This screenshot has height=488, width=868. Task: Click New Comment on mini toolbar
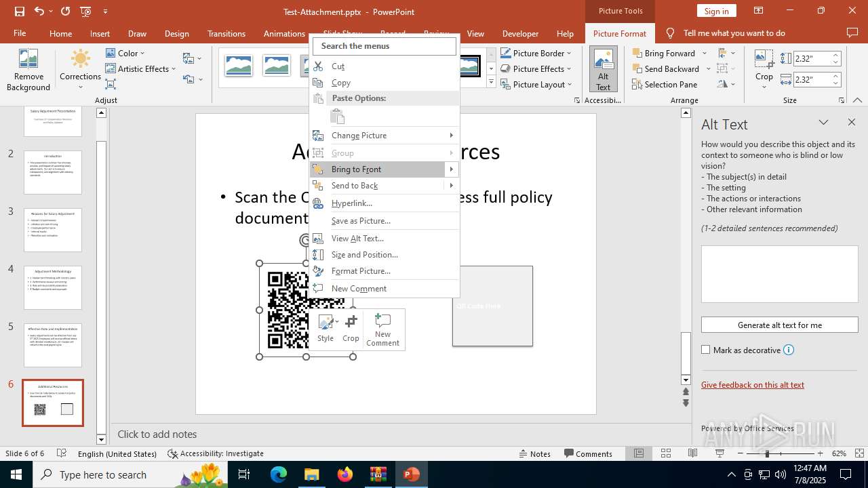point(382,329)
